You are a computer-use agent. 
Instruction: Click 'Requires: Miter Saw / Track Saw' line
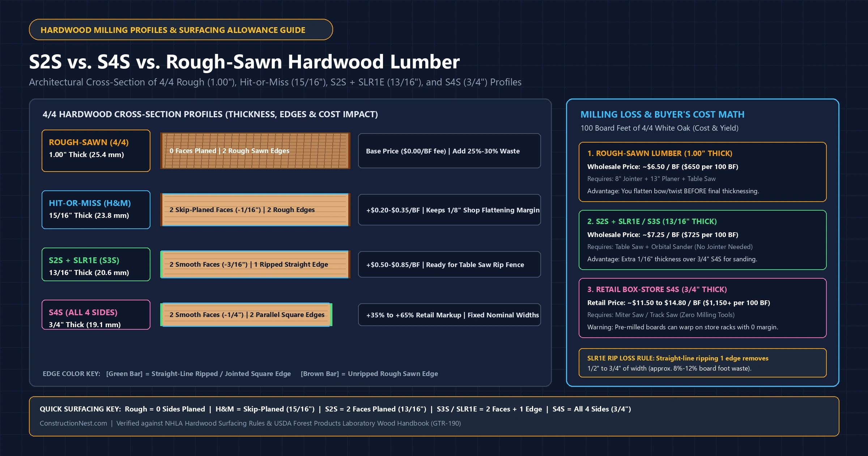(x=661, y=315)
